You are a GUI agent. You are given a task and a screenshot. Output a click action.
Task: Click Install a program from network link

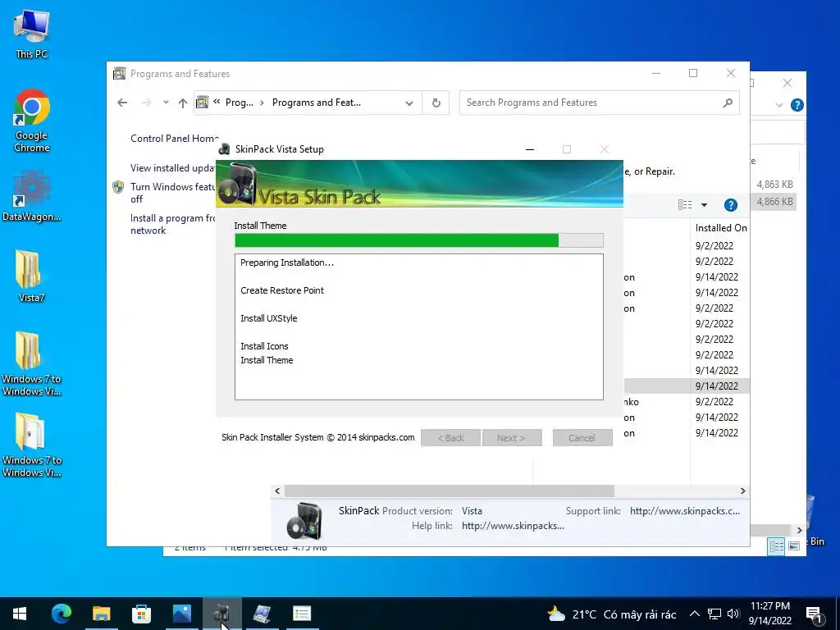172,224
